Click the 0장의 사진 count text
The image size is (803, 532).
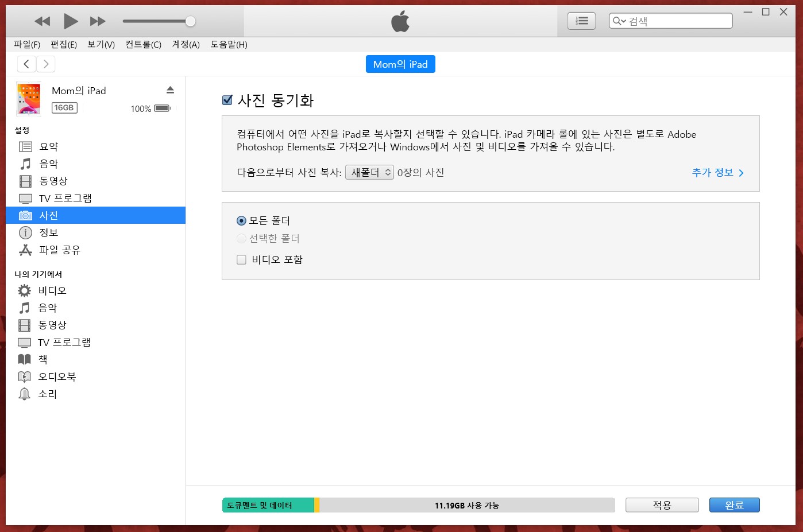(420, 172)
